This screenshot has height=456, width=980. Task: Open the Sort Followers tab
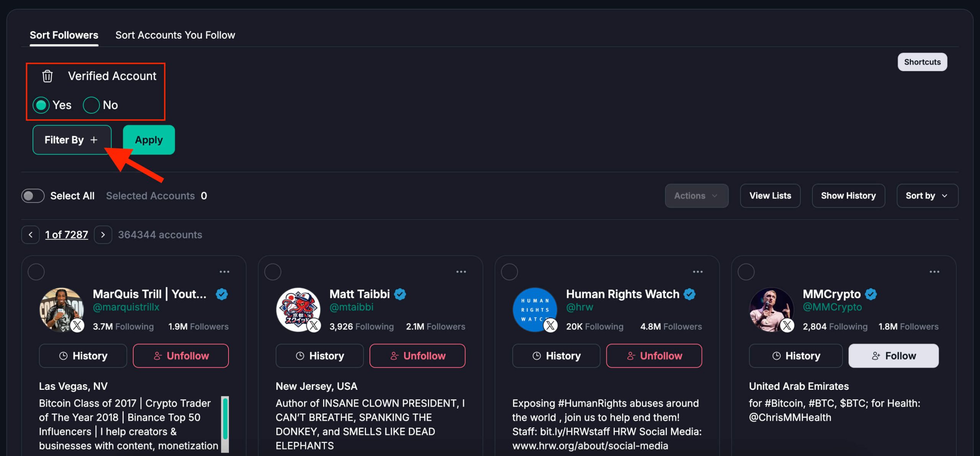pos(64,35)
